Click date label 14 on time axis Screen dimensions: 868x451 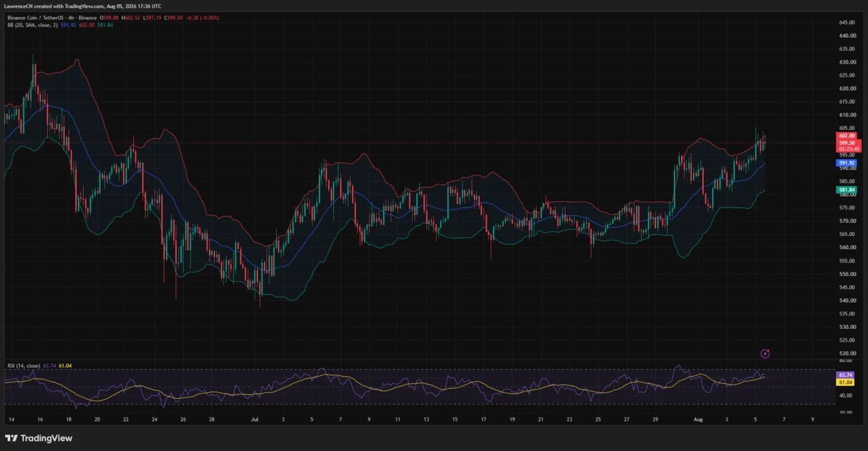coord(11,418)
